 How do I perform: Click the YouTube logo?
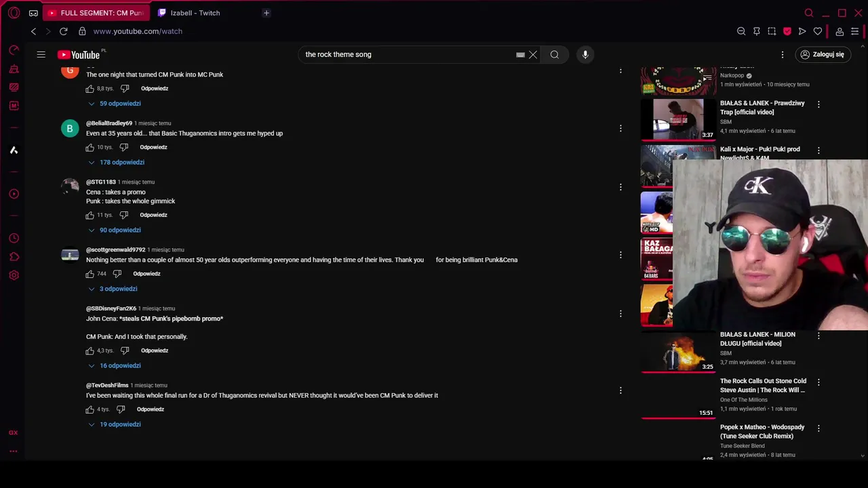coord(79,55)
